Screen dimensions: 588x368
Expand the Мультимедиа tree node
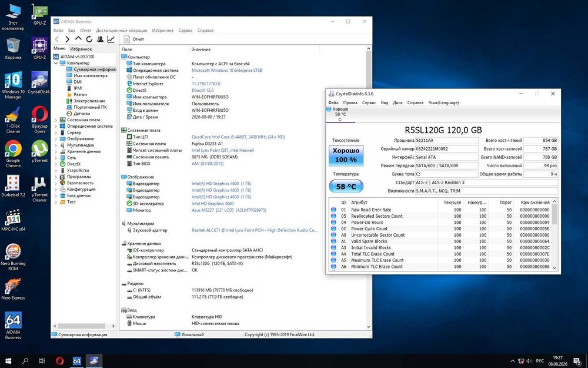pyautogui.click(x=56, y=145)
